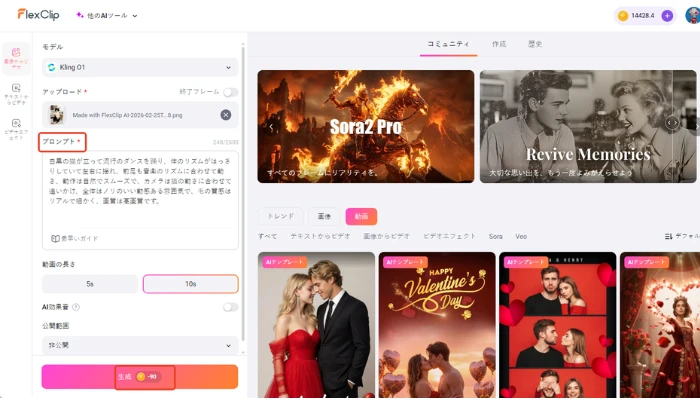The width and height of the screenshot is (700, 400).
Task: Open the user profile avatar
Action: 688,16
